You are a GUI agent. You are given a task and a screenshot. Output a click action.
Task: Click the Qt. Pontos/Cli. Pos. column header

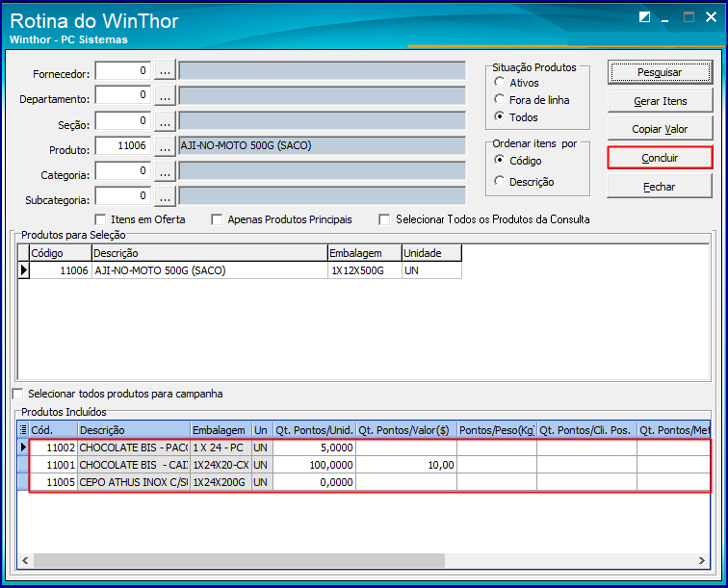tap(586, 430)
